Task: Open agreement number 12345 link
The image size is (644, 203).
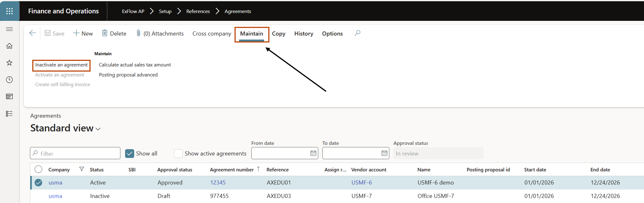Action: point(218,183)
